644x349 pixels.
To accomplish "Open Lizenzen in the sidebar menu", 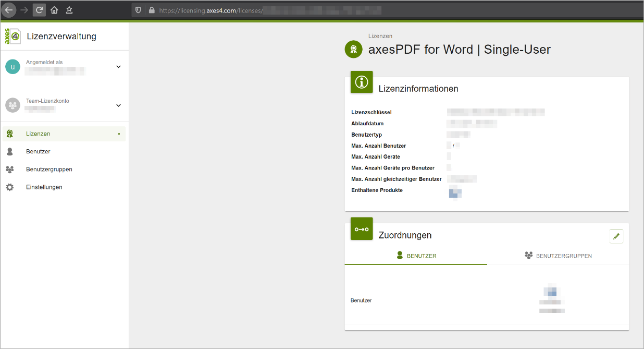I will (x=64, y=134).
